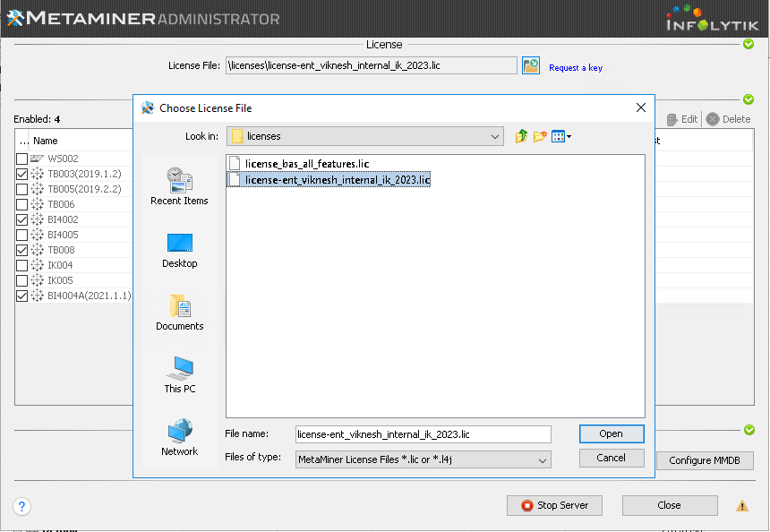Screen dimensions: 770x532
Task: Open the view menu grid icon
Action: (x=560, y=136)
